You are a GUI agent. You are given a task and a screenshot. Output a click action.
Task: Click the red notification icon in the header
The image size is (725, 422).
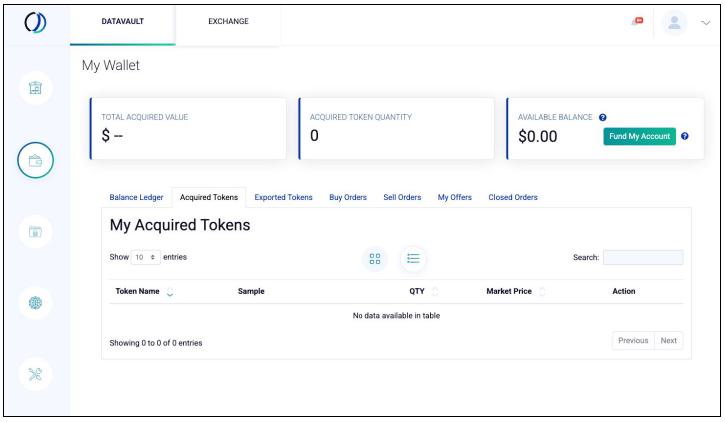click(x=636, y=21)
